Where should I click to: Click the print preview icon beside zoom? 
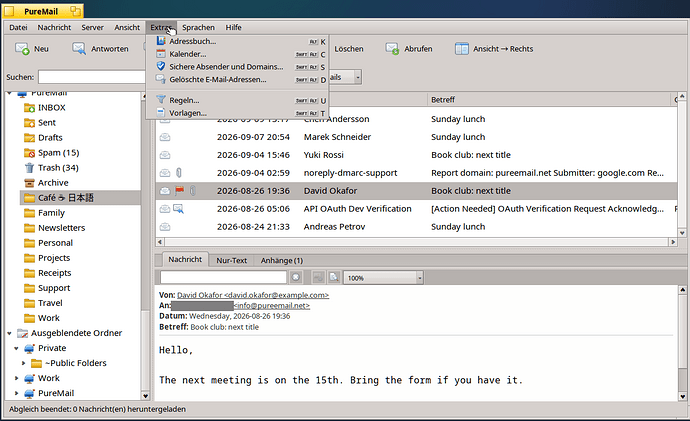[x=334, y=277]
